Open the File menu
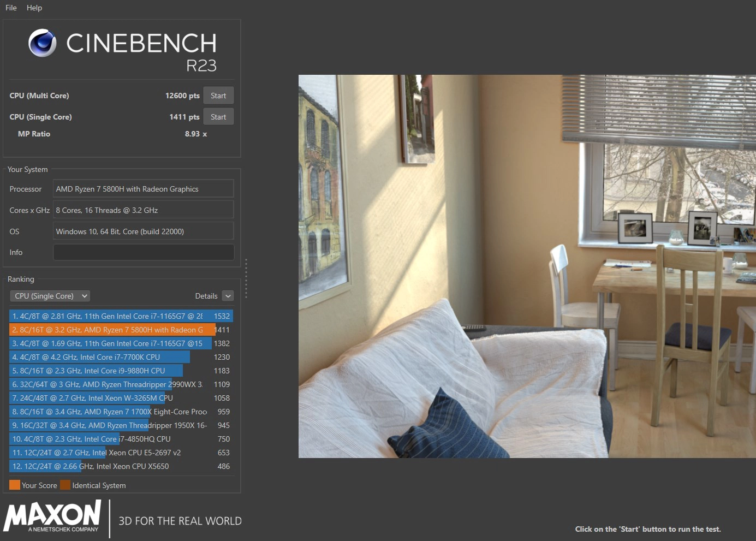Viewport: 756px width, 541px height. 10,8
